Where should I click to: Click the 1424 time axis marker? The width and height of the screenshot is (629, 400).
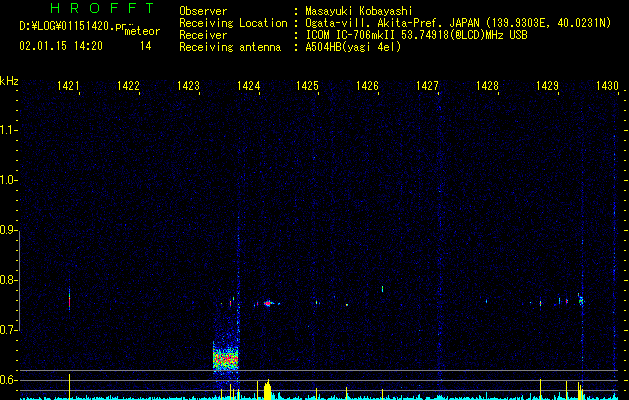248,86
